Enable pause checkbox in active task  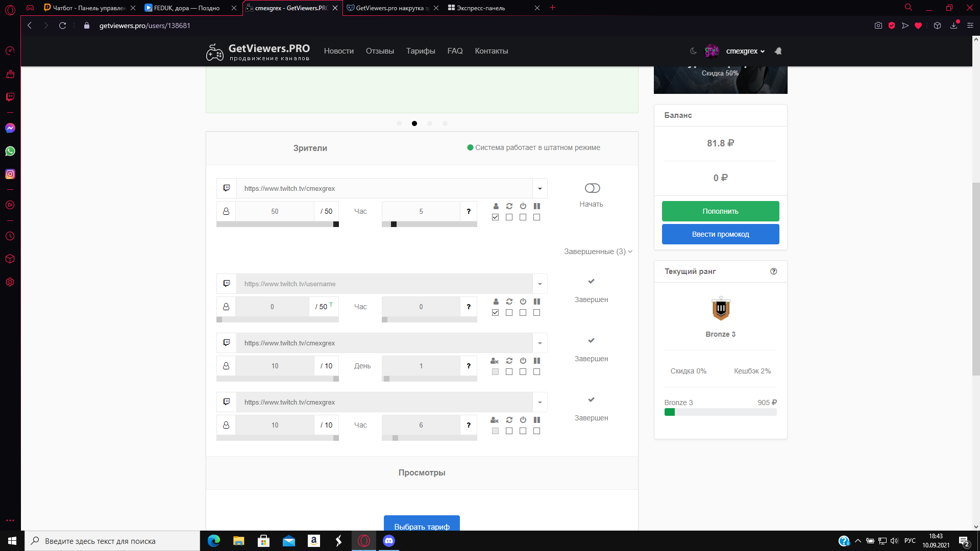click(536, 217)
